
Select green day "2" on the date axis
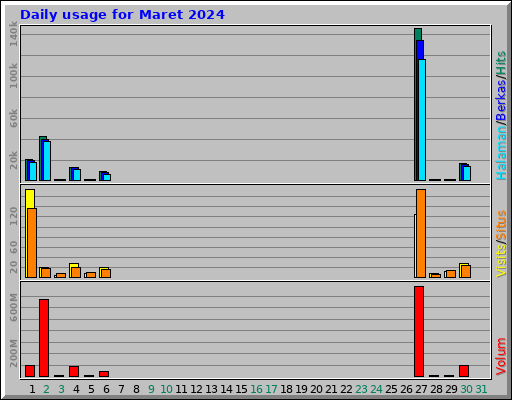point(46,389)
